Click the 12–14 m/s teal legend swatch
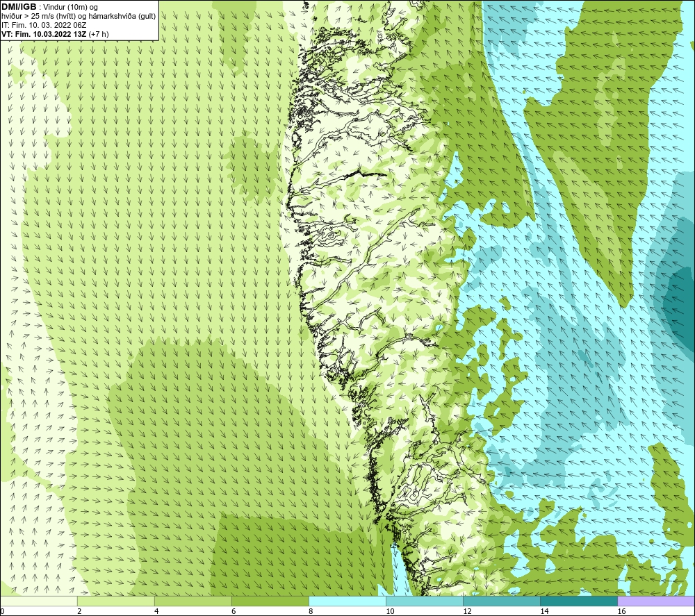Viewport: 695px width, 616px height. (x=501, y=601)
